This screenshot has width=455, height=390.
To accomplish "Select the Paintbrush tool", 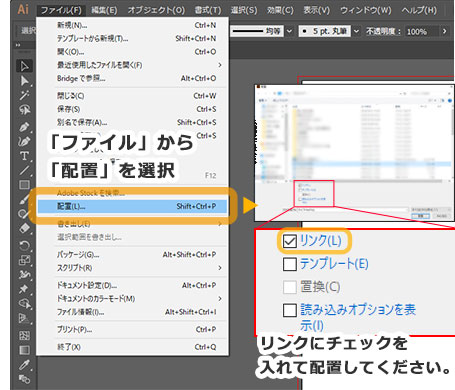I will coord(24,199).
